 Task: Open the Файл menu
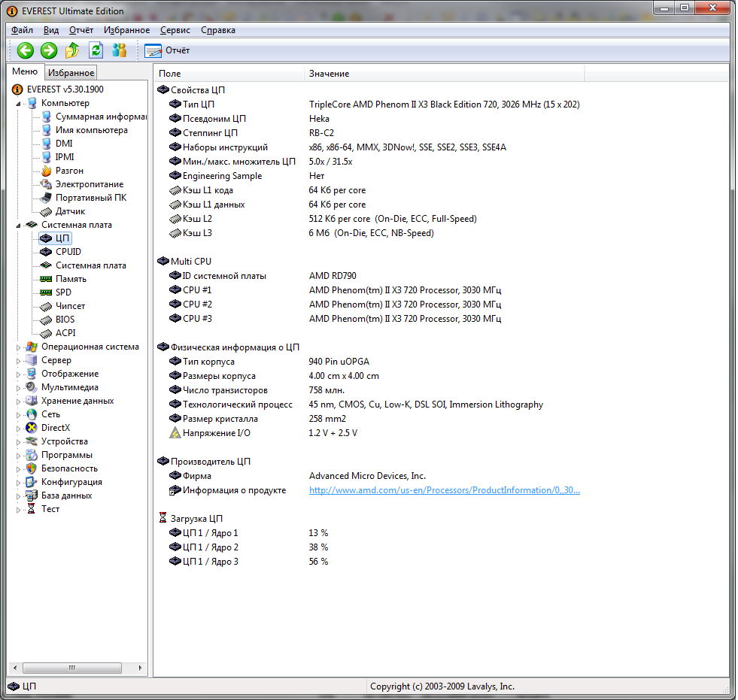(22, 30)
